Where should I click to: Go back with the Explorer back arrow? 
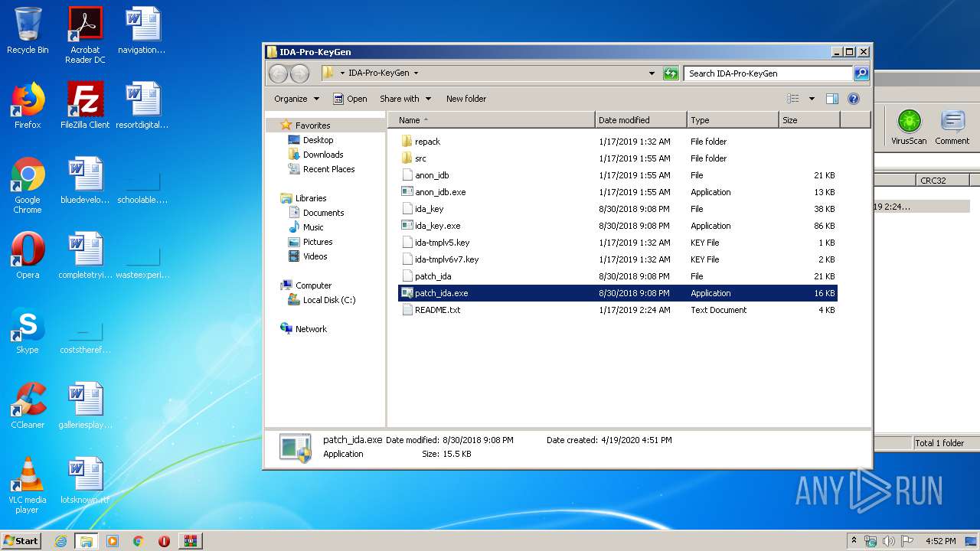[278, 73]
